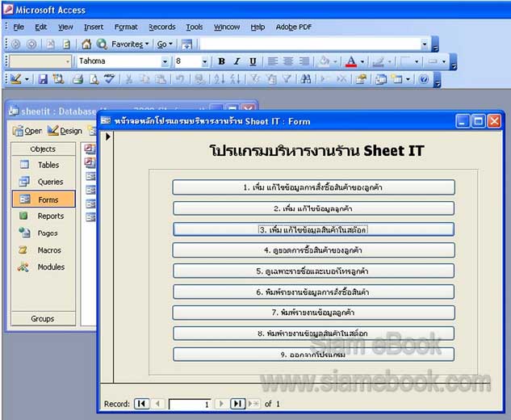Click the Undo icon
This screenshot has width=511, height=420.
tap(179, 79)
